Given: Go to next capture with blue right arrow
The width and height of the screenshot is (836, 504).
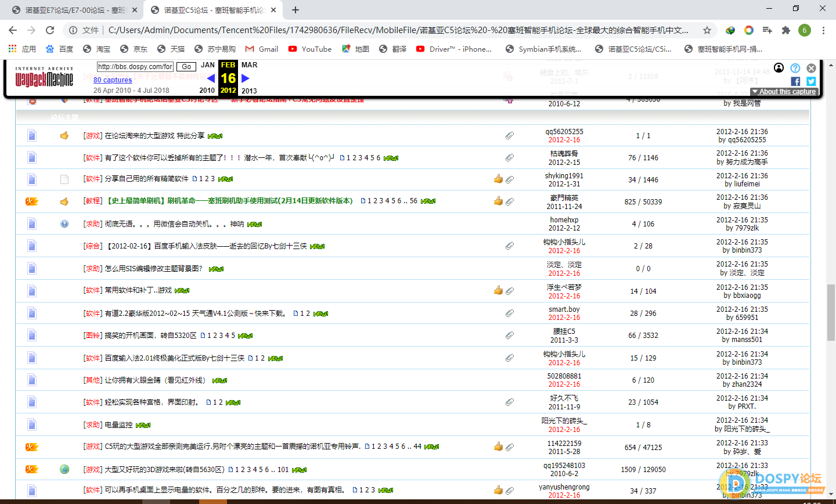Looking at the screenshot, I should (246, 78).
